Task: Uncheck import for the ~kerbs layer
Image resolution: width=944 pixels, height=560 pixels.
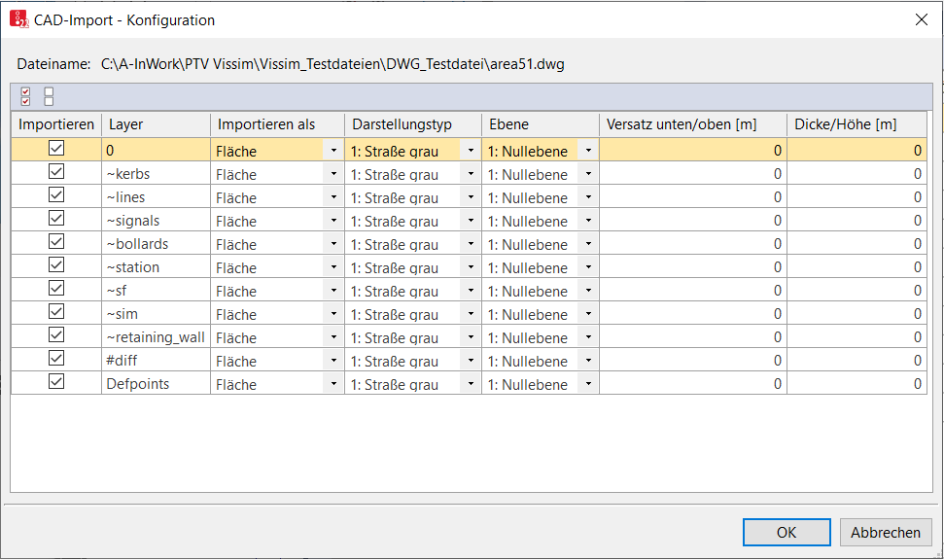Action: (56, 172)
